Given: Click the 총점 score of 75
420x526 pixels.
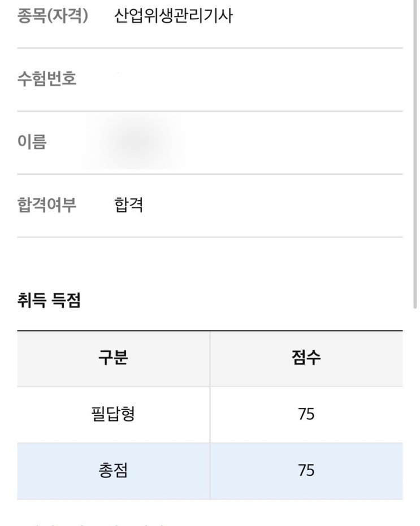Looking at the screenshot, I should click(x=306, y=471).
